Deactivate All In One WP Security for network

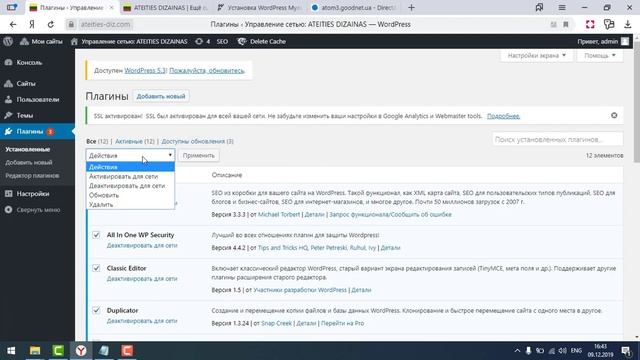pos(142,246)
